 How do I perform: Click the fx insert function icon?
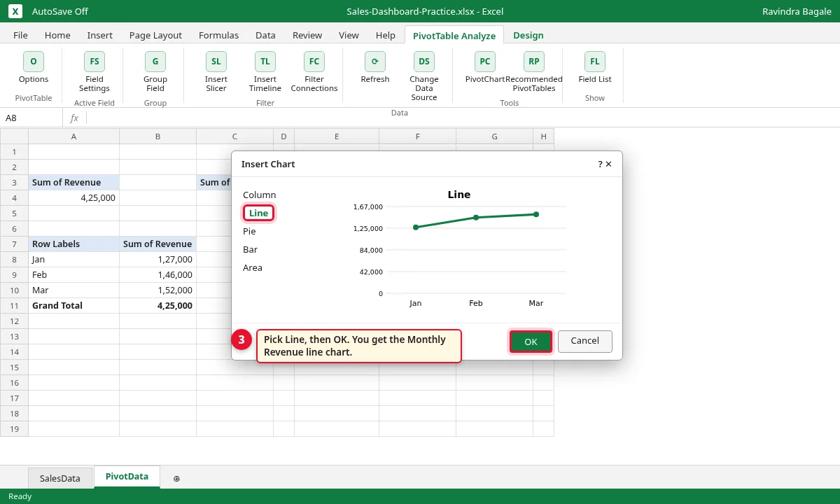click(x=74, y=118)
